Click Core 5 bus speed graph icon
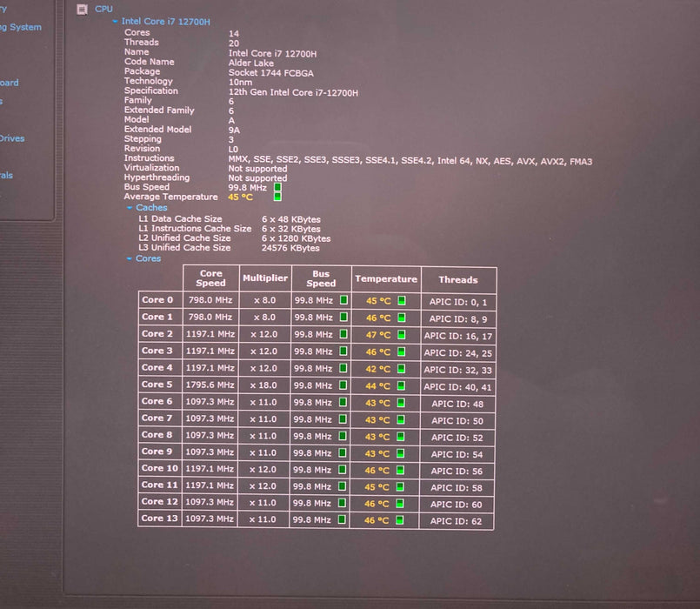The image size is (700, 609). (x=343, y=385)
